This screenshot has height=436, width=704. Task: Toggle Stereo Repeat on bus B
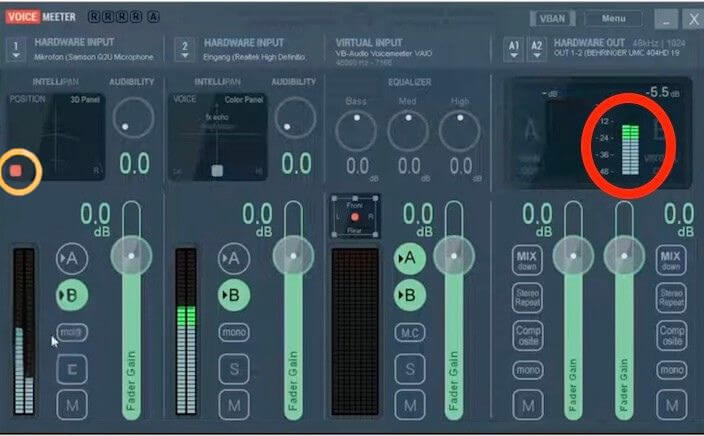point(672,298)
